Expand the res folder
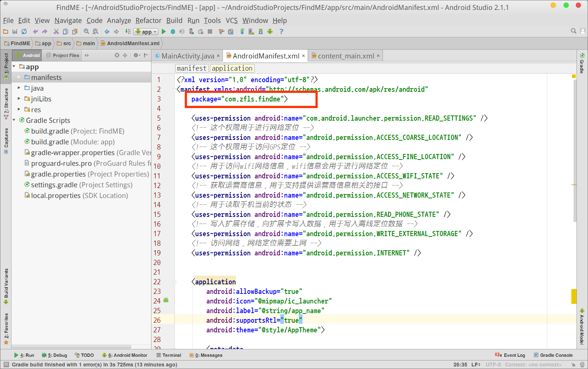The image size is (588, 369). click(x=19, y=110)
